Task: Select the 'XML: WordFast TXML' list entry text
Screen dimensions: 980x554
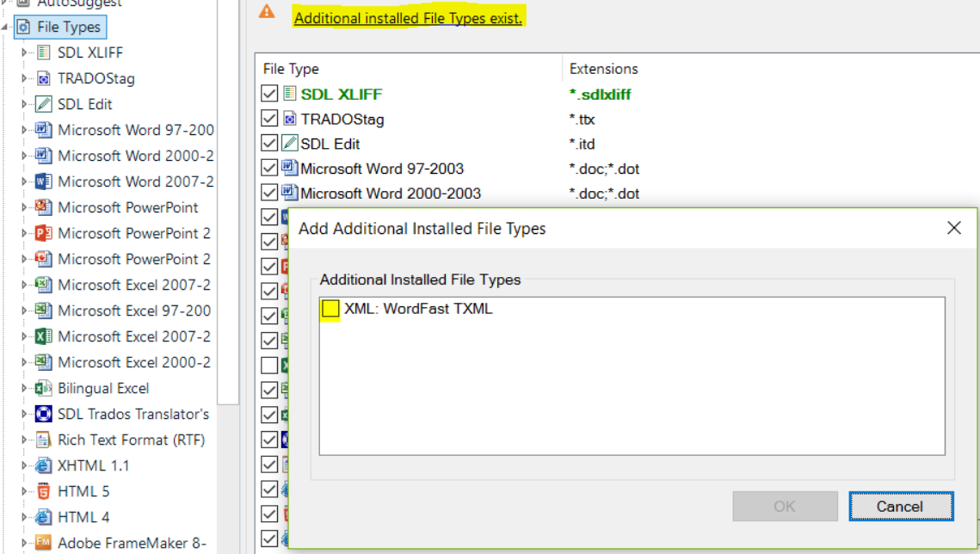Action: pyautogui.click(x=418, y=309)
